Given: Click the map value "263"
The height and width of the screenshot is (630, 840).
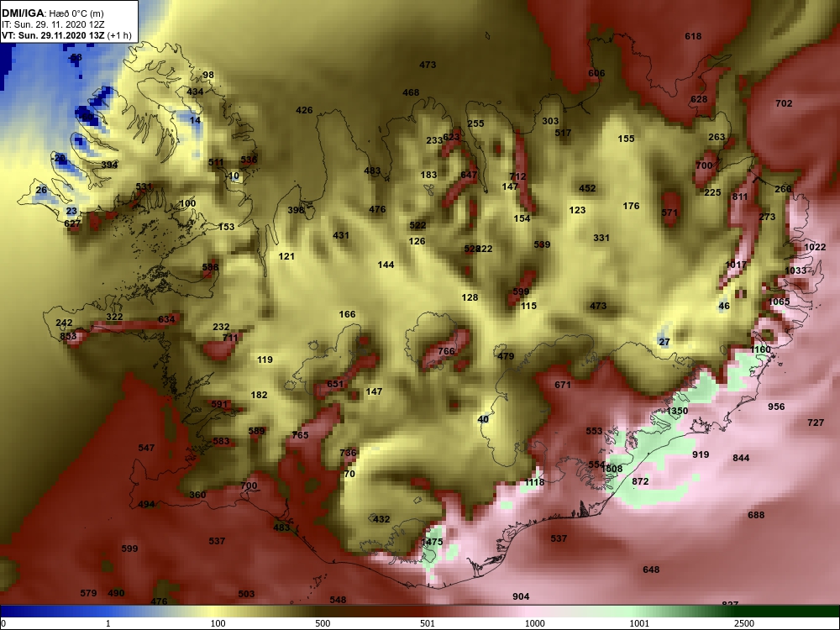Looking at the screenshot, I should [x=717, y=137].
